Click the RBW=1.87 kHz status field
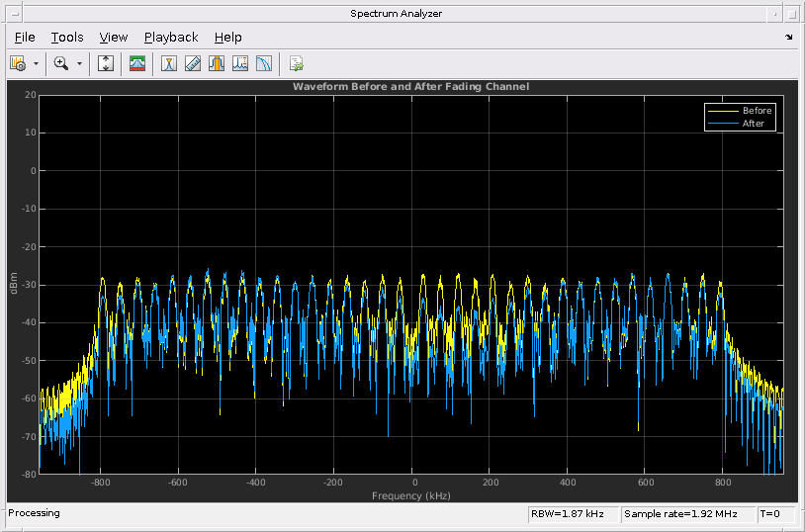Screen dimensions: 805x532 [573, 514]
